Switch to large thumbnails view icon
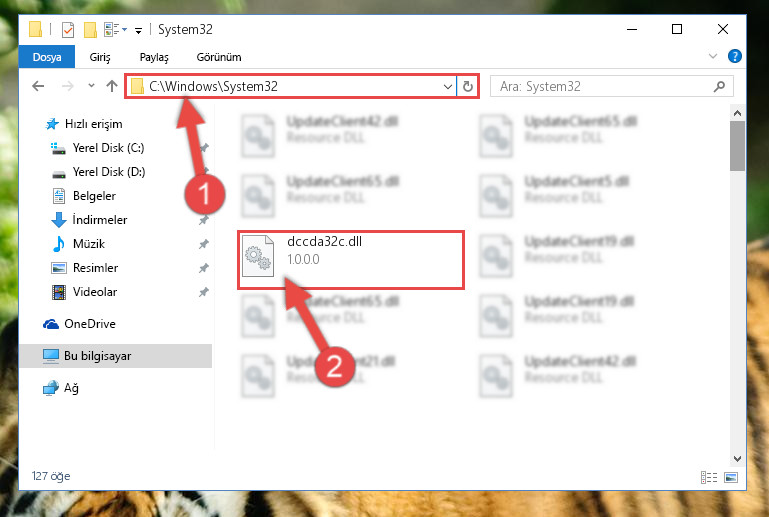The width and height of the screenshot is (769, 517). click(731, 477)
